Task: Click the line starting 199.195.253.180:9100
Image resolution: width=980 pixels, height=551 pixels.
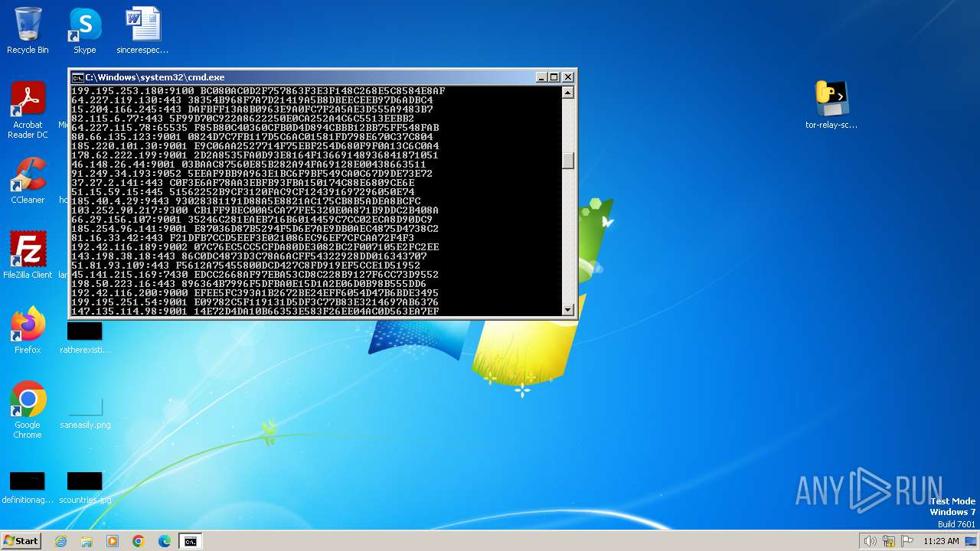Action: click(258, 91)
